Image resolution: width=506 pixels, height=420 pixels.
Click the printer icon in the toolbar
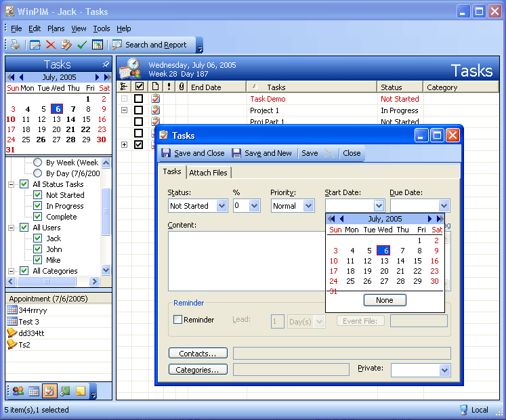click(x=14, y=45)
